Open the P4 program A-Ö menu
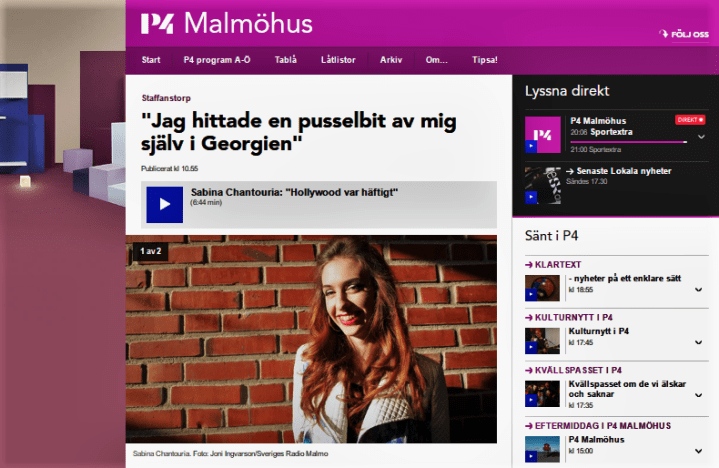This screenshot has height=468, width=719. (x=217, y=60)
